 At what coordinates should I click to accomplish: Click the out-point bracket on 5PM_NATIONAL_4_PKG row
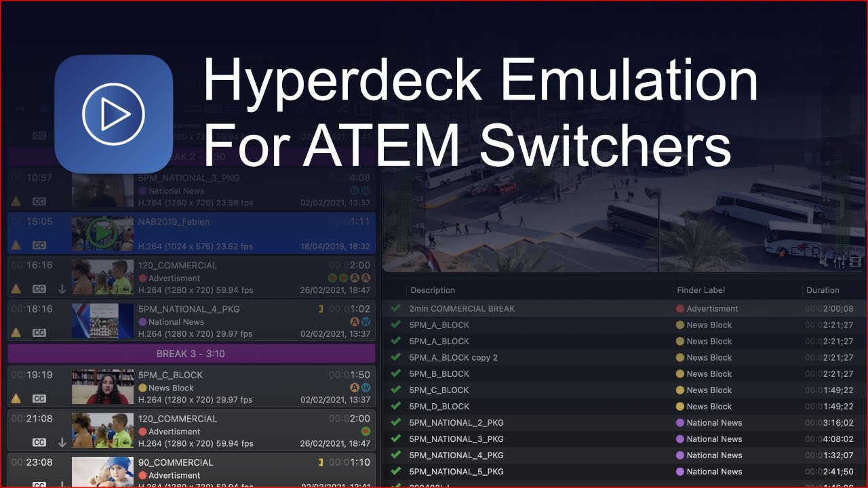point(321,309)
